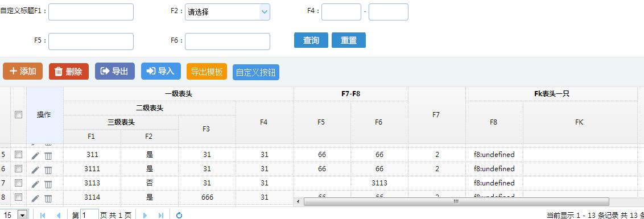Image resolution: width=644 pixels, height=219 pixels.
Task: Click the 三级表头 group header
Action: [121, 122]
